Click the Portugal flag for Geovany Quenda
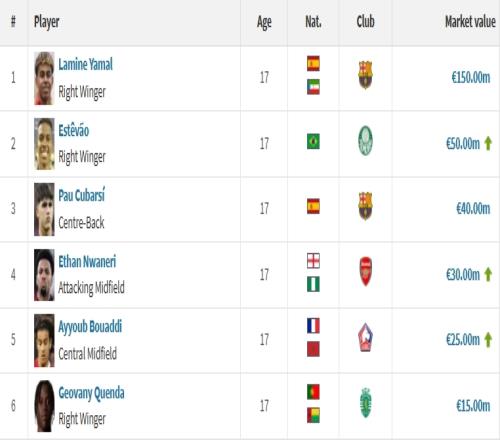 [x=313, y=392]
